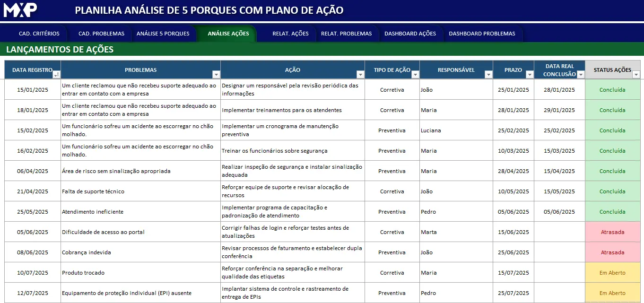Select the RELAT. AÇÕES tab
The width and height of the screenshot is (644, 303).
click(290, 34)
